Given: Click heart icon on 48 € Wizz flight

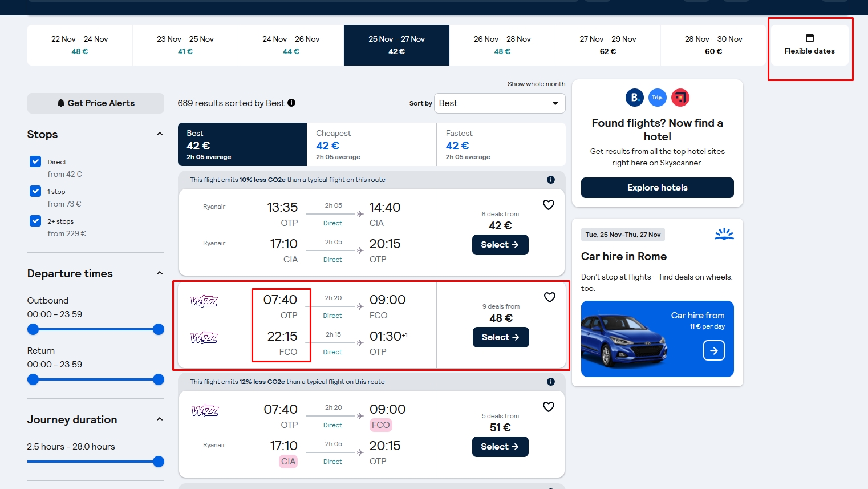Looking at the screenshot, I should click(x=550, y=297).
